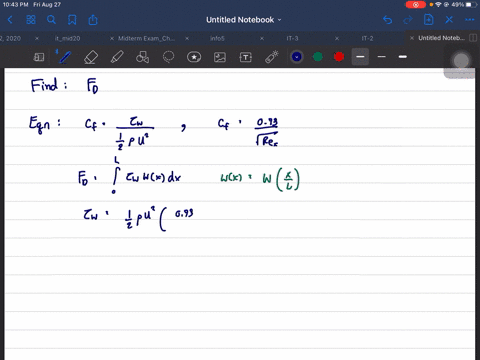The image size is (480, 360).
Task: Add a new page to the notebook
Action: [429, 20]
